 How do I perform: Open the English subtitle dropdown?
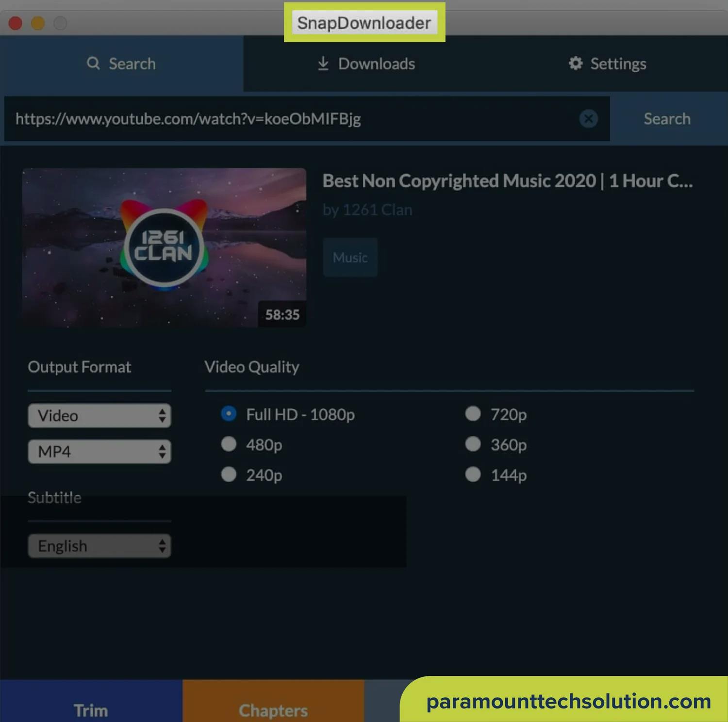coord(99,546)
